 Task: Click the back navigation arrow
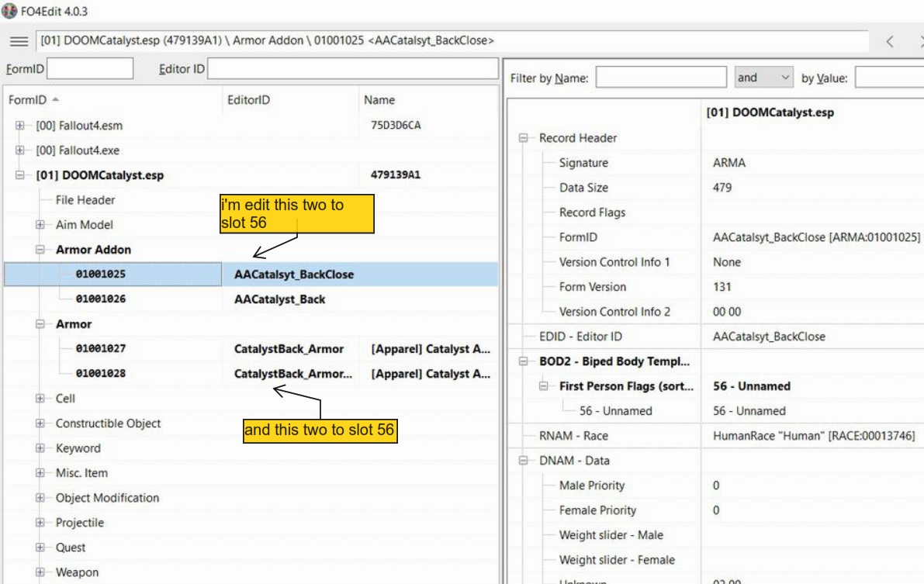tap(890, 41)
